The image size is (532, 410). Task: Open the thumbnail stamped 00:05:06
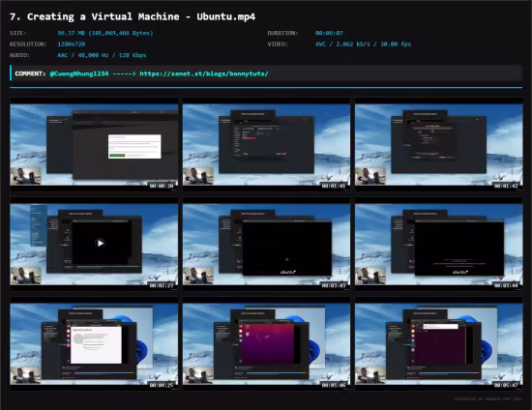click(266, 344)
